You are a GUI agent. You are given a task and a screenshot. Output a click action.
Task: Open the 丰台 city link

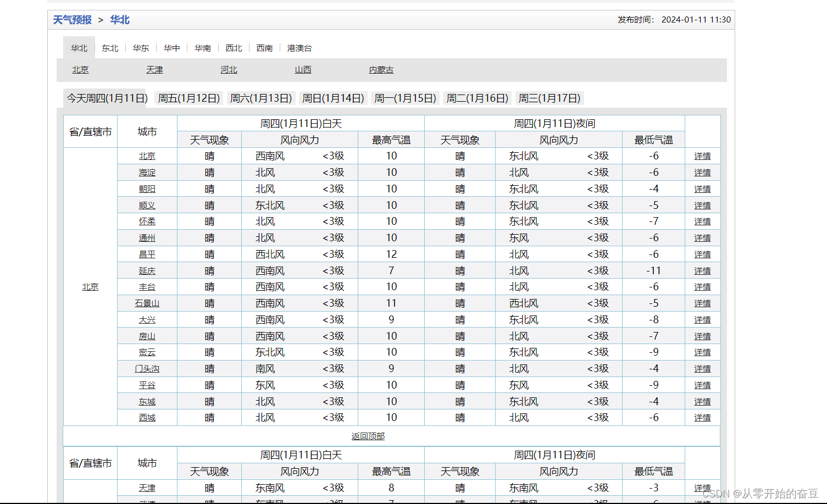(147, 287)
